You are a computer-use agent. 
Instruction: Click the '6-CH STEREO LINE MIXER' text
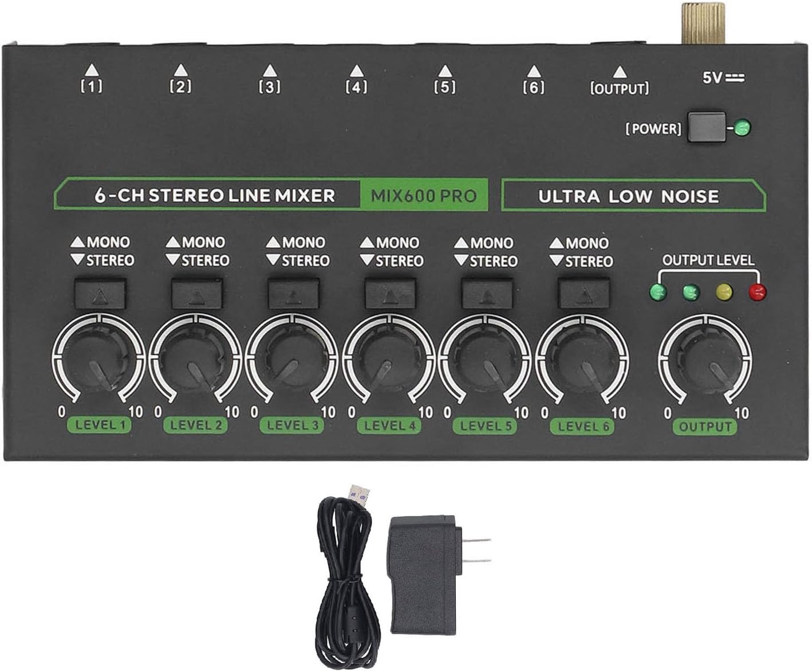pyautogui.click(x=215, y=195)
